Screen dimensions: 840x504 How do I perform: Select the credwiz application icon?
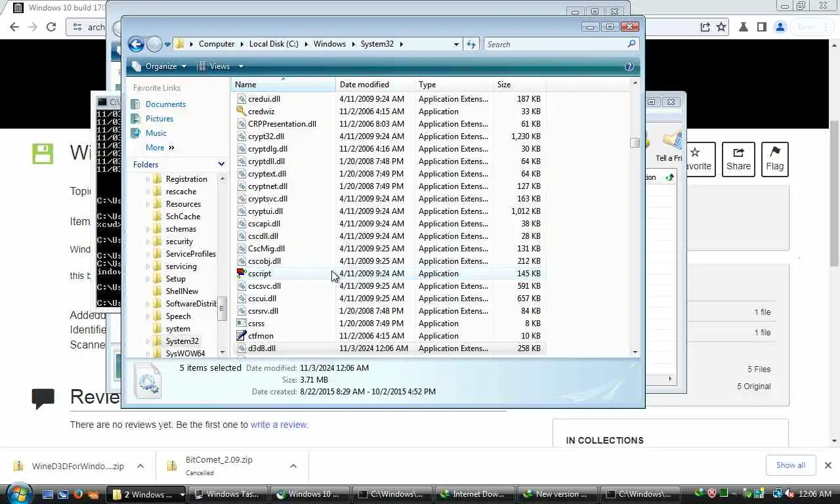point(241,112)
